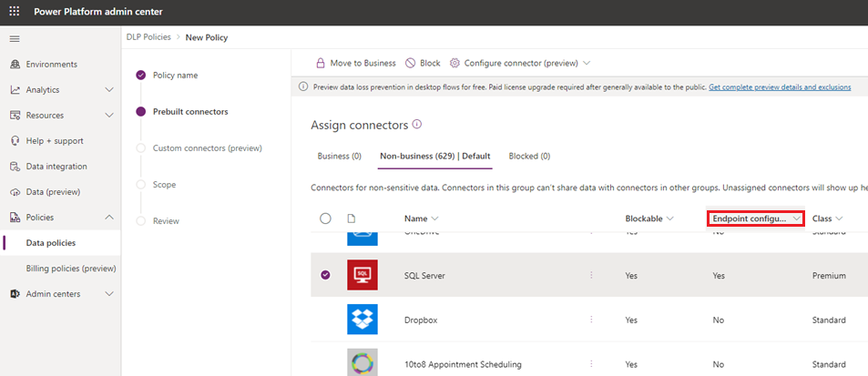Click the 10to8 Appointment Scheduling name
The height and width of the screenshot is (376, 868).
463,364
